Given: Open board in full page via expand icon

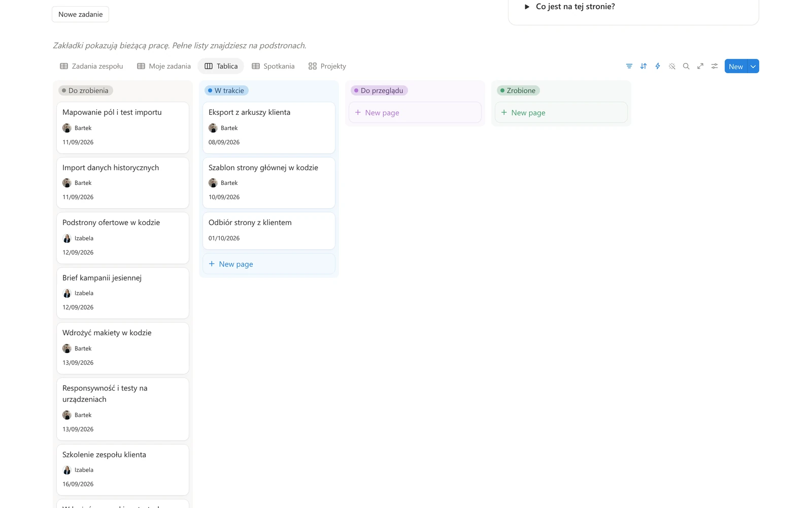Looking at the screenshot, I should (x=700, y=66).
